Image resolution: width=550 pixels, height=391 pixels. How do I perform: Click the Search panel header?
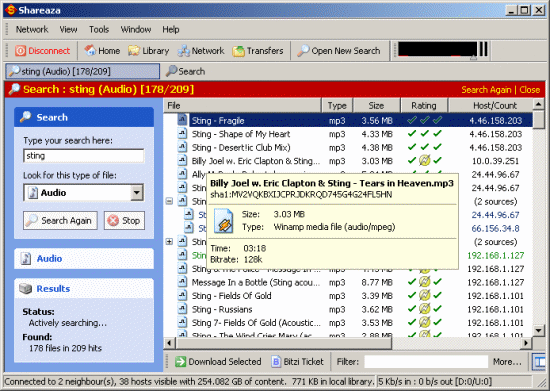tap(84, 117)
